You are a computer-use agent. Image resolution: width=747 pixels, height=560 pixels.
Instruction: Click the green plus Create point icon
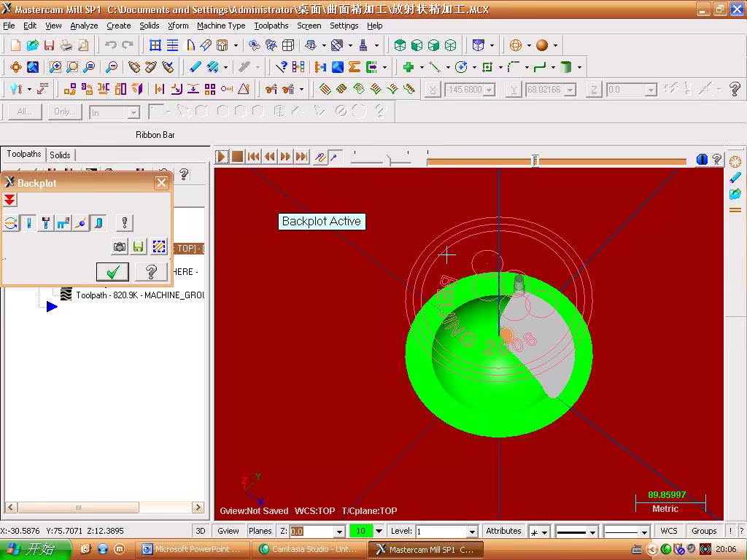pyautogui.click(x=409, y=67)
